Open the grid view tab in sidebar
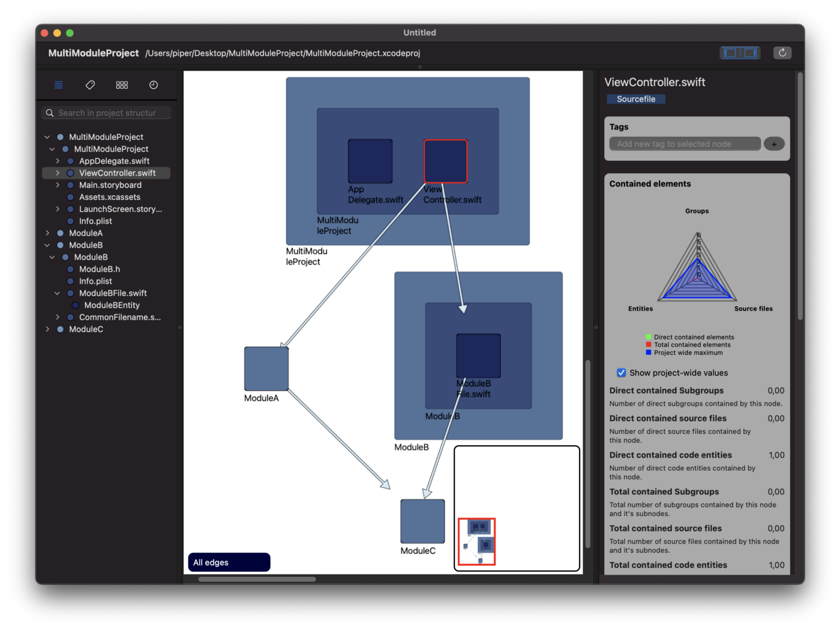 click(122, 85)
